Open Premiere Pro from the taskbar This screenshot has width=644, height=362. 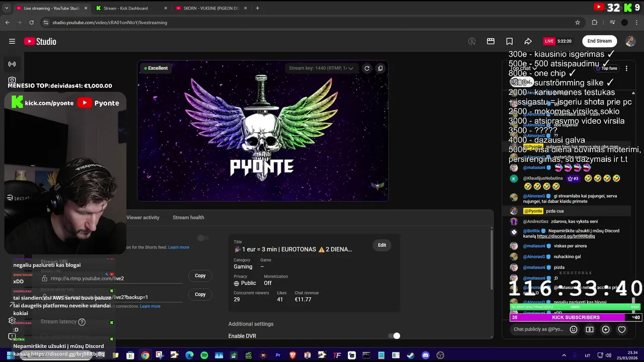click(278, 355)
